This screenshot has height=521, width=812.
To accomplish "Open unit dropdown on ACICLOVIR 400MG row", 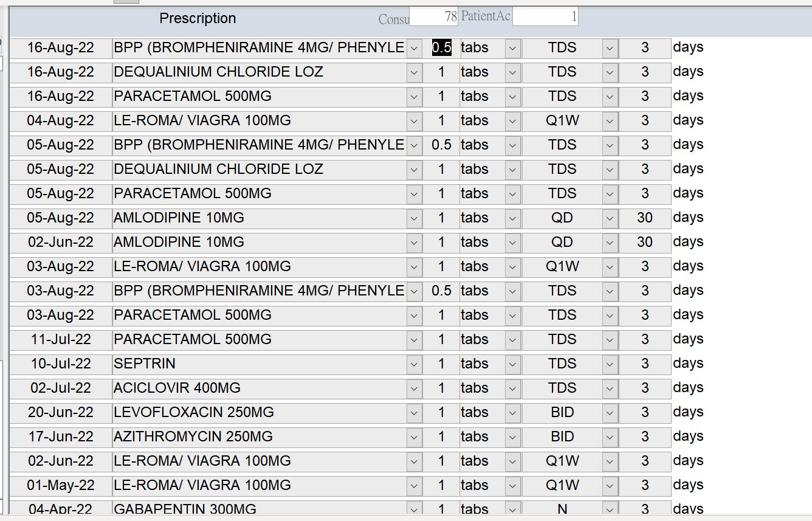I will 513,388.
